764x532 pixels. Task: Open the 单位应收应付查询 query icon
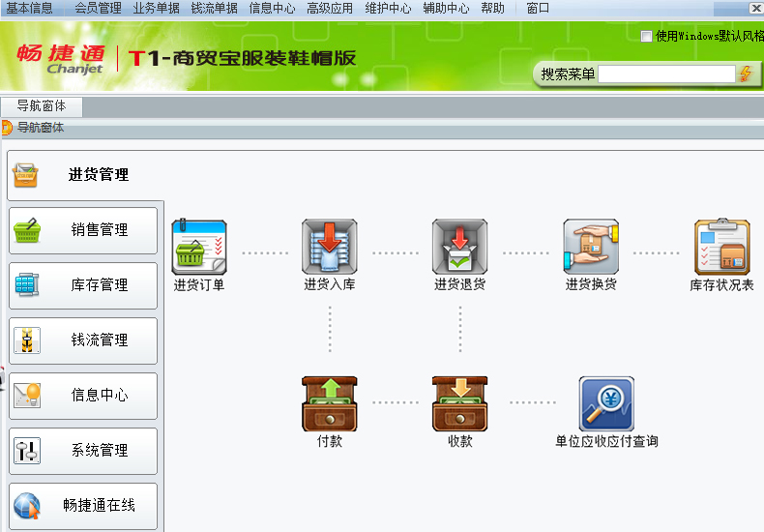606,403
